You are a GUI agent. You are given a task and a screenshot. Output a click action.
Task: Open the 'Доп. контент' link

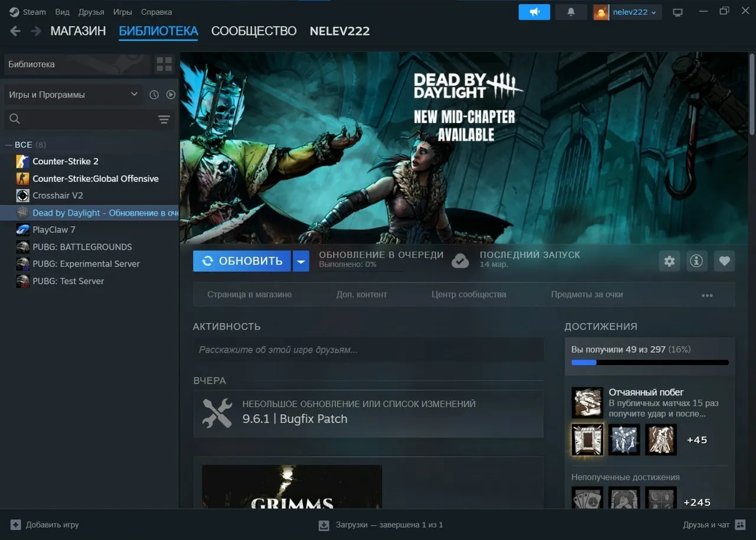(x=362, y=294)
